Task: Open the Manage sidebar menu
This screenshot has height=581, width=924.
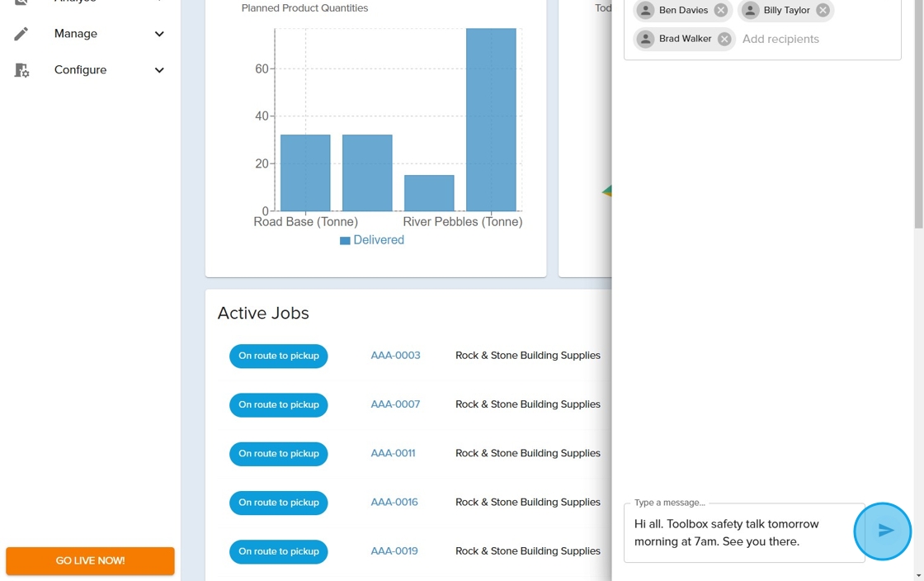Action: tap(76, 34)
